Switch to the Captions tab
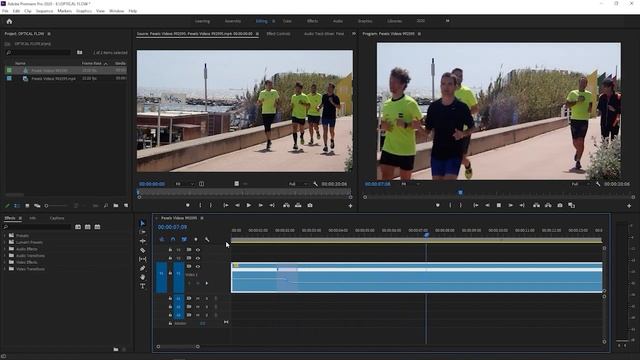 pyautogui.click(x=57, y=218)
